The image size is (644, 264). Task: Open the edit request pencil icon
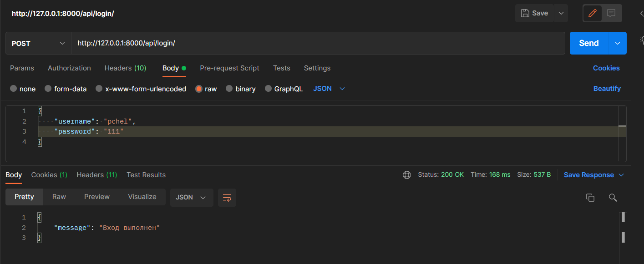(592, 13)
